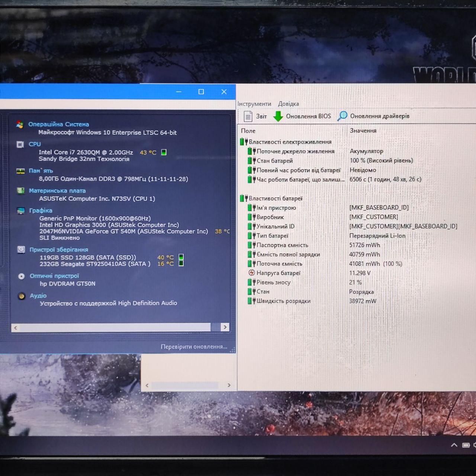The width and height of the screenshot is (476, 476).
Task: Click the temperature indicator for the 119GB SSD
Action: (x=181, y=257)
